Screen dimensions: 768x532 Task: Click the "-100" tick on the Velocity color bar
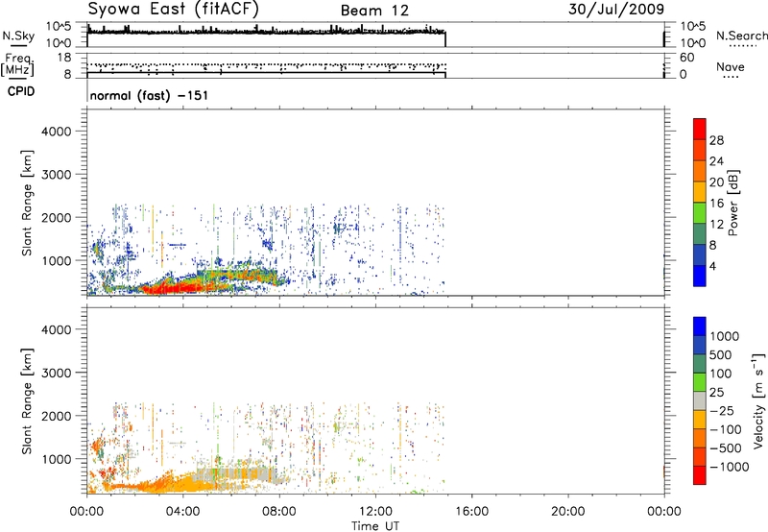726,429
